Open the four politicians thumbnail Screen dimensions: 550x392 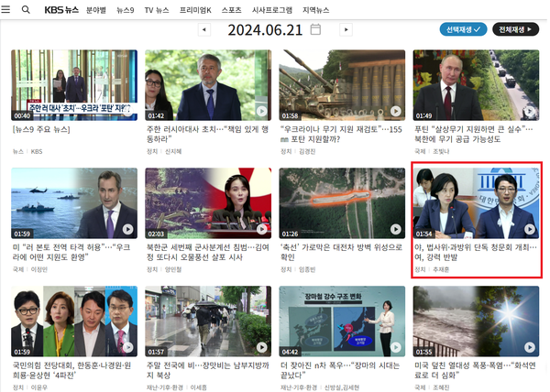74,321
